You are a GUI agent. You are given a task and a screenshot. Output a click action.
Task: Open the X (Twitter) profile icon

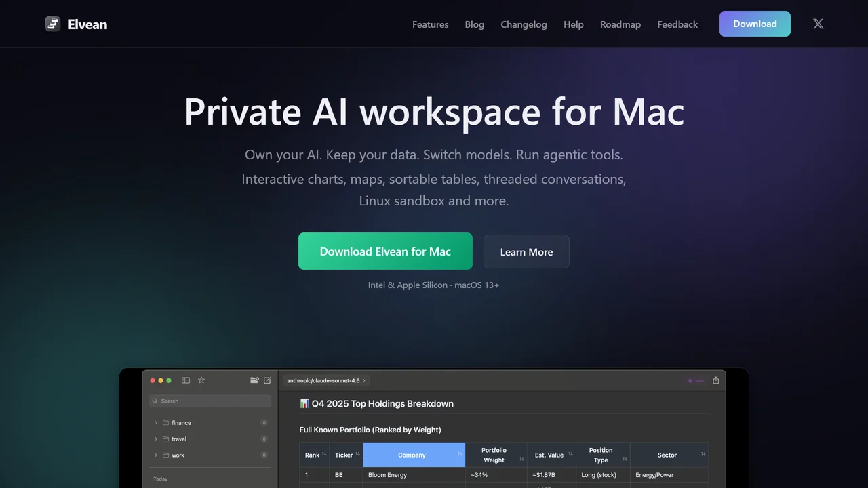coord(818,24)
